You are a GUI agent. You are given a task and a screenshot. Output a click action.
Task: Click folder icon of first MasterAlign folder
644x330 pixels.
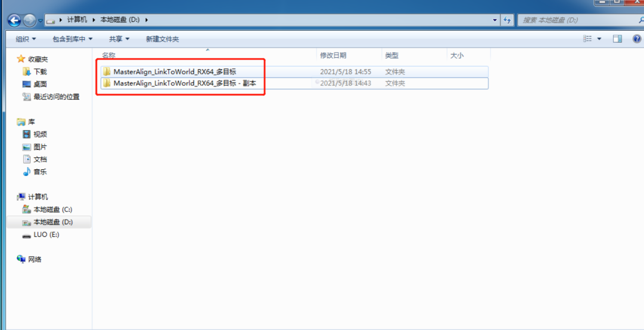[x=107, y=72]
